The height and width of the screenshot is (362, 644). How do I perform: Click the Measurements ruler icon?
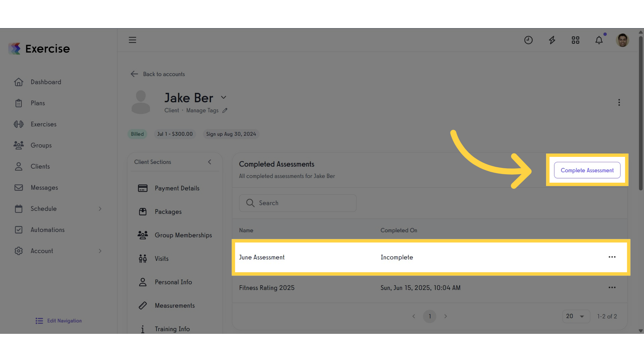point(143,306)
